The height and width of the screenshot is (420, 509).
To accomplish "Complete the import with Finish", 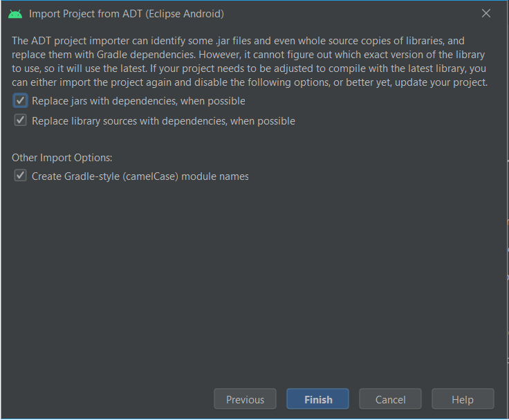I will pyautogui.click(x=318, y=399).
